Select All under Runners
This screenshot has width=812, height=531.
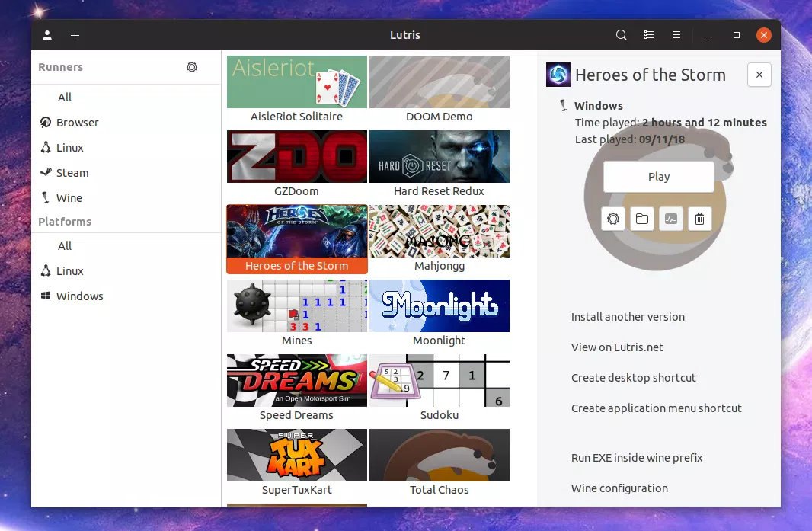click(x=65, y=98)
